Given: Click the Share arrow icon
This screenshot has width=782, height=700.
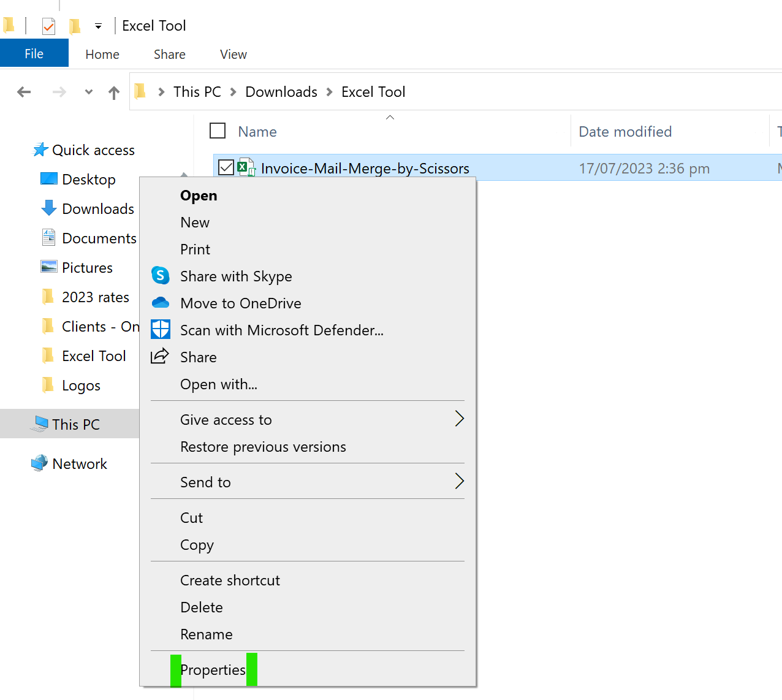Looking at the screenshot, I should [x=160, y=356].
